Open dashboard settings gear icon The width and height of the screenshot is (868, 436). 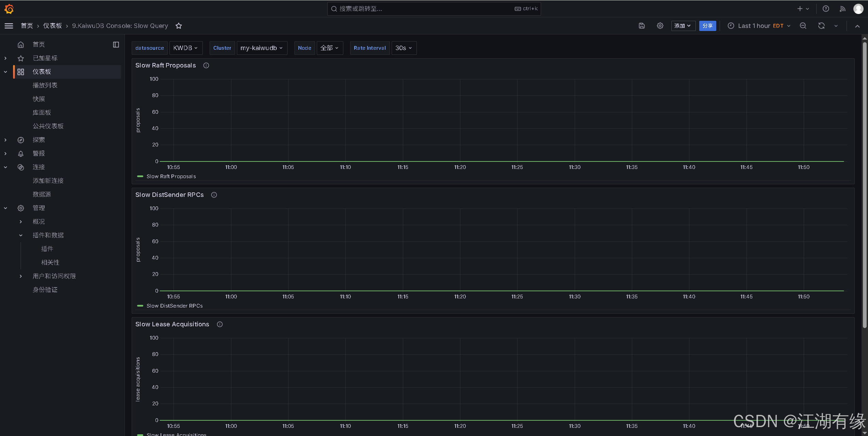point(660,26)
